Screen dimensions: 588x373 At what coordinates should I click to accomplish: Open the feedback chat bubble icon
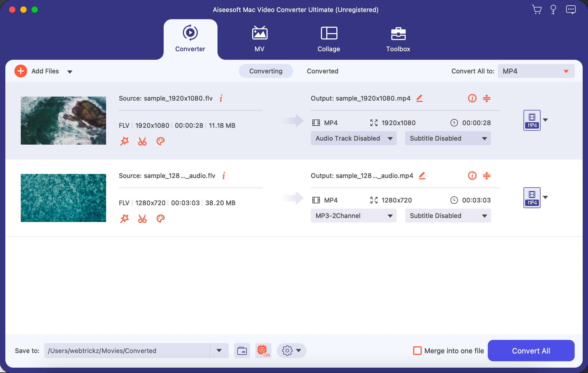[571, 10]
